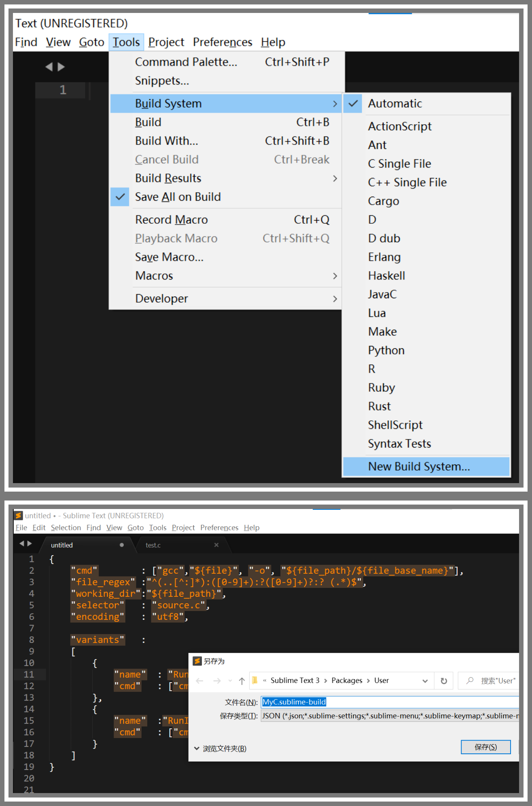This screenshot has height=806, width=532.
Task: Open File menu in bottom window
Action: pos(21,528)
